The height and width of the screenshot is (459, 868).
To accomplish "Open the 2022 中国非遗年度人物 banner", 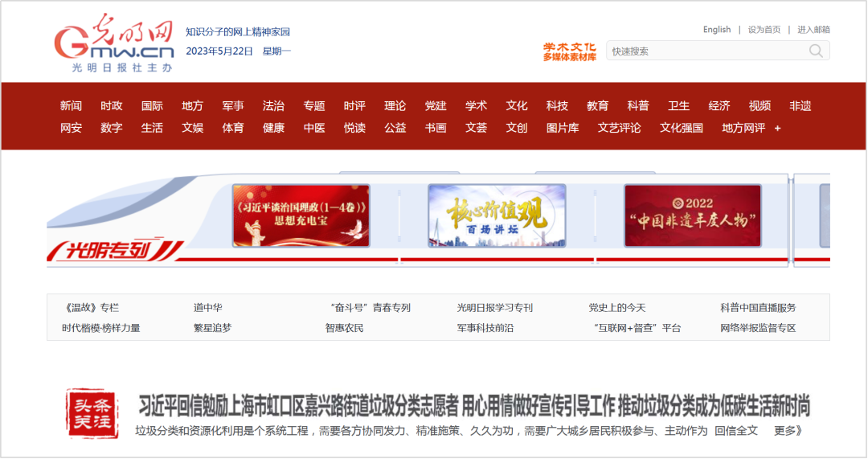I will click(693, 216).
